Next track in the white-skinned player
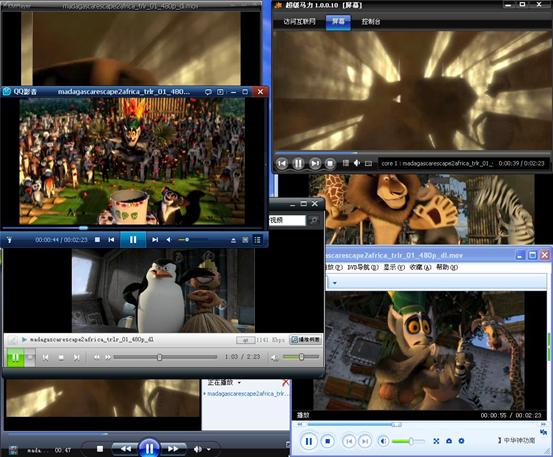 (365, 441)
